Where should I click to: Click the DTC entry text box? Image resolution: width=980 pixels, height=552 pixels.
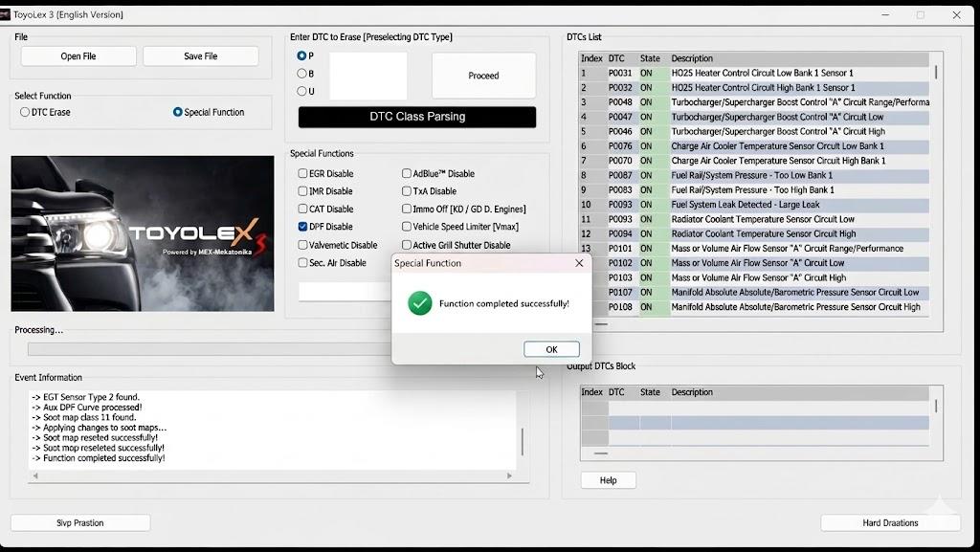coord(368,76)
